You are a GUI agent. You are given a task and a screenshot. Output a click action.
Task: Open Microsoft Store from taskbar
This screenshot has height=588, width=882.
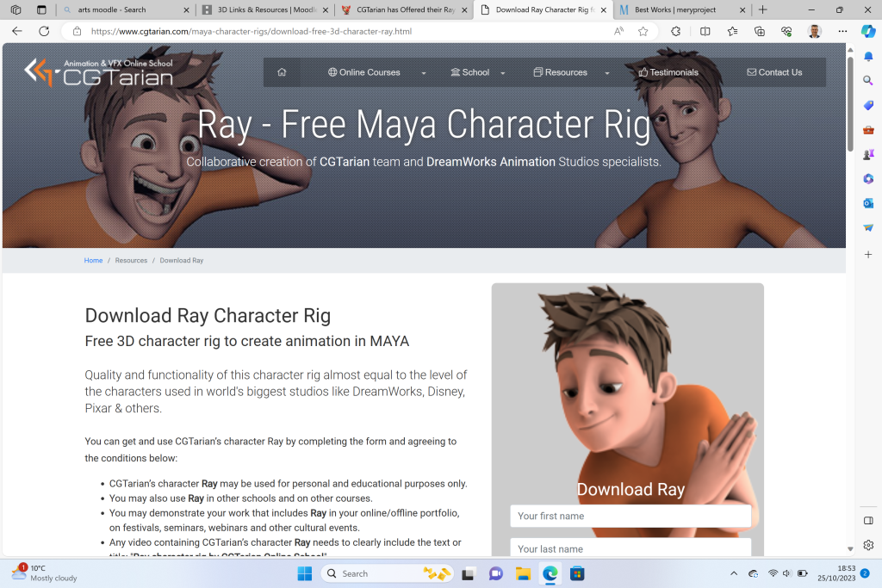tap(577, 573)
